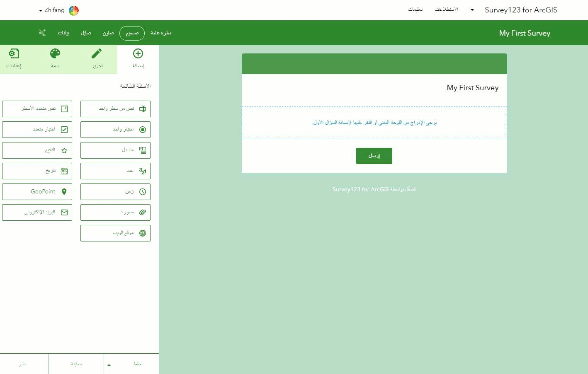Add the single choice radio question
Viewport: 588px width, 374px height.
[x=115, y=130]
